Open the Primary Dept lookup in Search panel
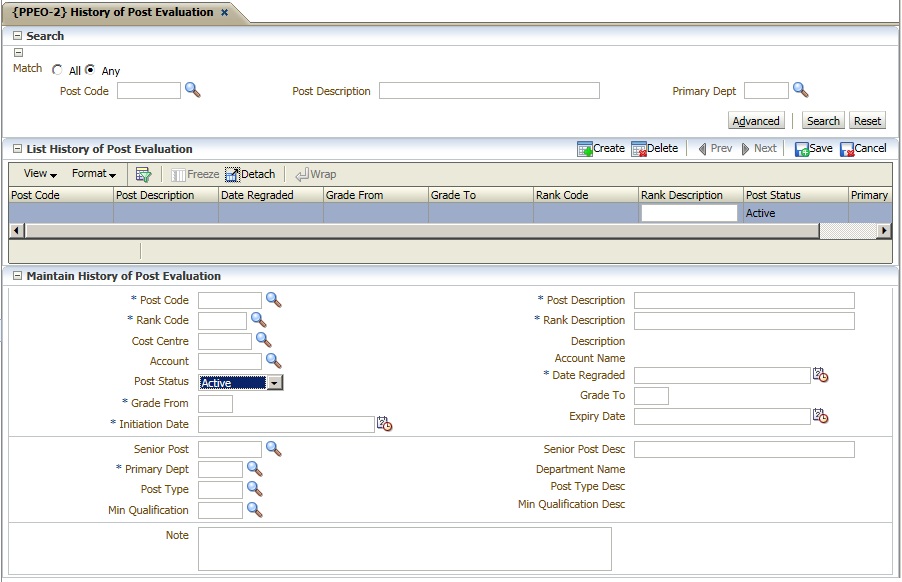This screenshot has height=582, width=902. [x=800, y=90]
